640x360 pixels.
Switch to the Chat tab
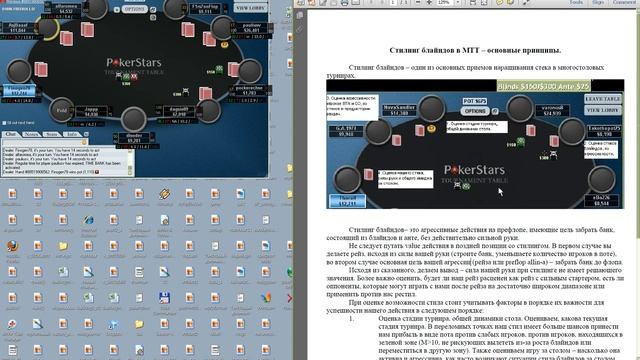pos(10,134)
